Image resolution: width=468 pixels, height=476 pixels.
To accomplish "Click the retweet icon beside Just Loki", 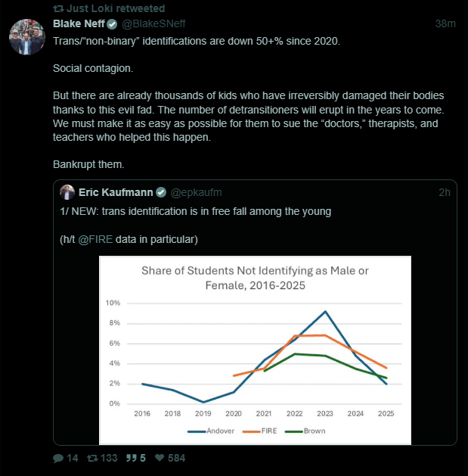I will 58,8.
